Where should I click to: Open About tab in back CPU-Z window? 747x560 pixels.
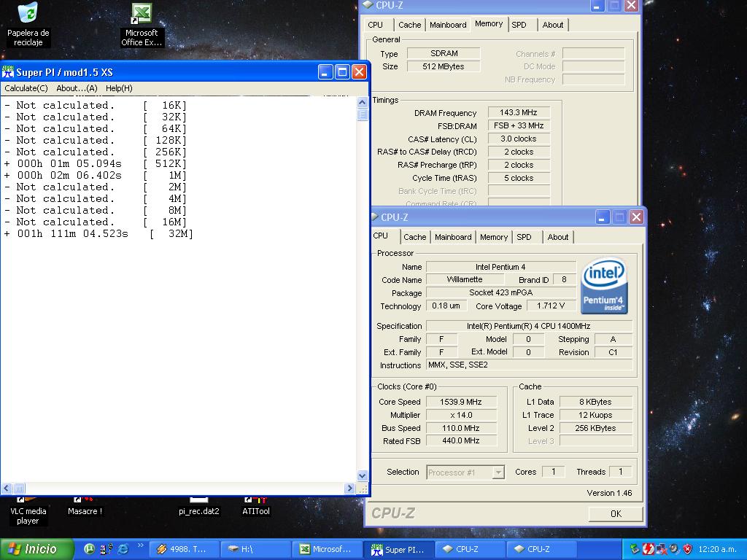pos(553,25)
